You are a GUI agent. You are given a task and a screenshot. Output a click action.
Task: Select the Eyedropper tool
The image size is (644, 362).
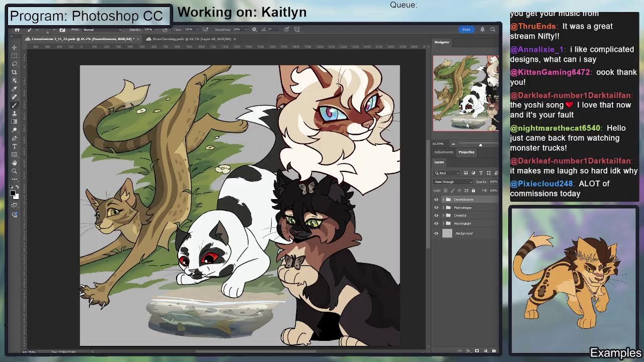(x=14, y=88)
